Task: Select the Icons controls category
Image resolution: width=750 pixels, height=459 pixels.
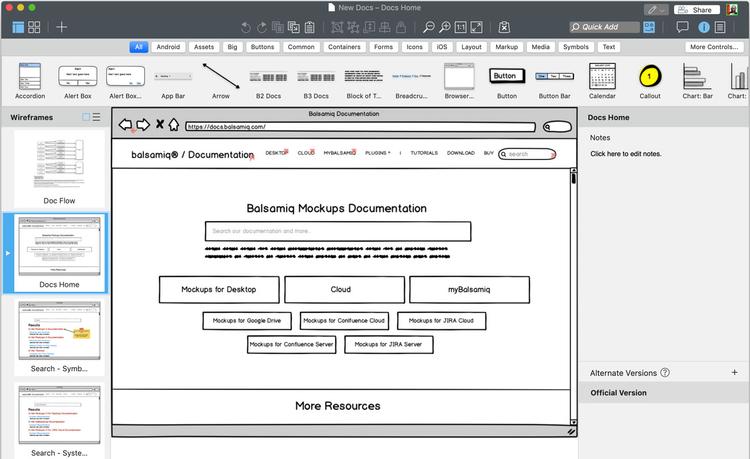Action: (415, 47)
